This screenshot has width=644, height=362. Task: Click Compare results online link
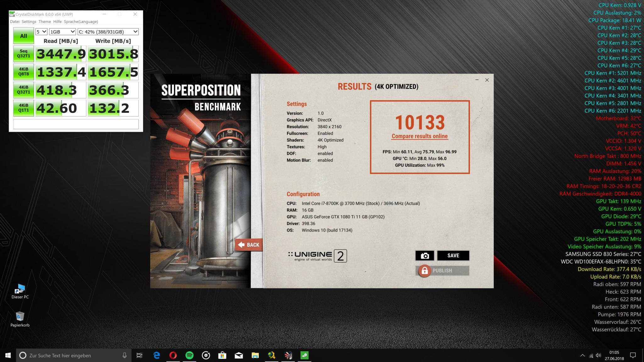tap(419, 136)
